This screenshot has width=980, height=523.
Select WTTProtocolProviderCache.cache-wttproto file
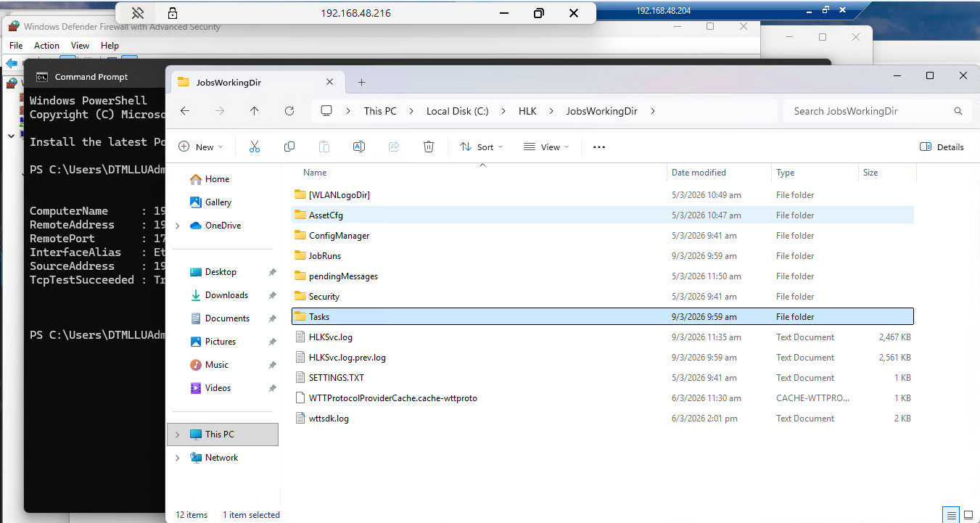[602, 398]
